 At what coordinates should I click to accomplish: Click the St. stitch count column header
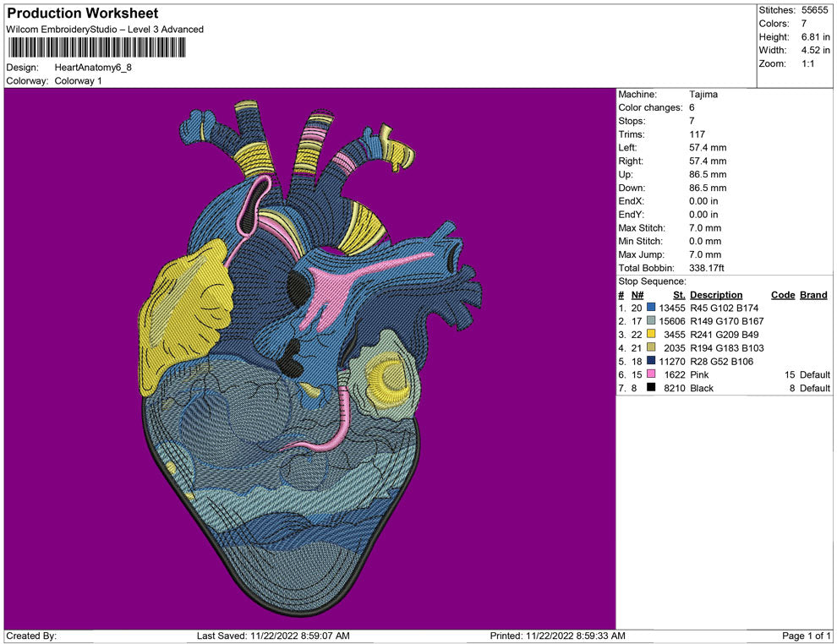point(678,295)
